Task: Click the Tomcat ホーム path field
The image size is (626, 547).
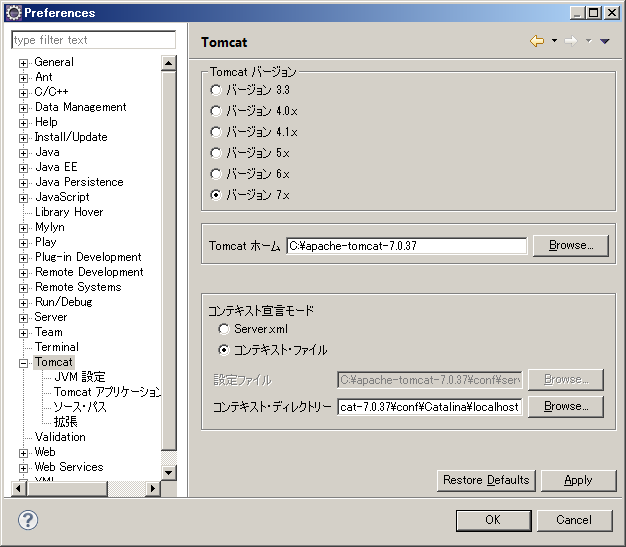Action: pyautogui.click(x=406, y=246)
